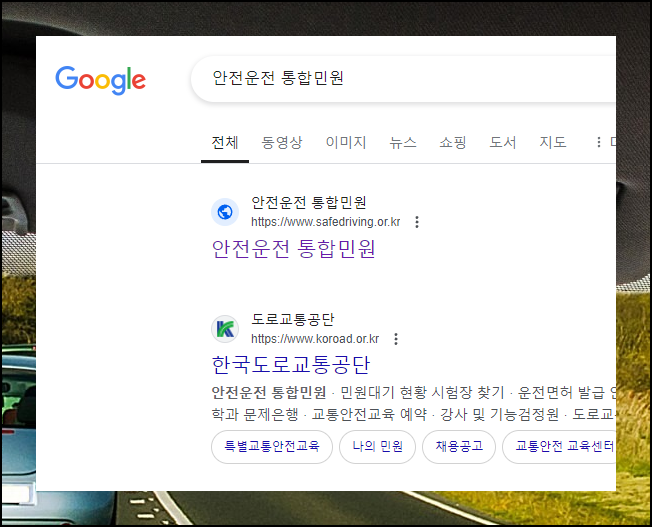
Task: Click the 나의 민원 sitelink chip
Action: [378, 447]
